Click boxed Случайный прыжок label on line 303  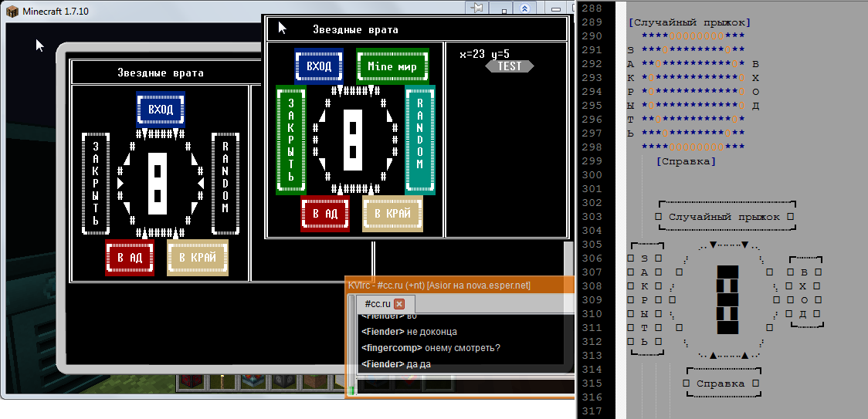[x=724, y=217]
